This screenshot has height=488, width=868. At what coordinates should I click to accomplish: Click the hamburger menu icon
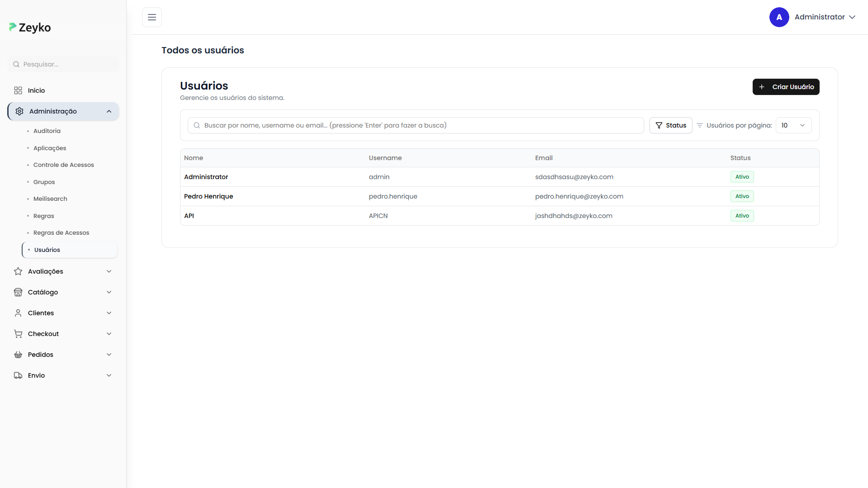152,17
